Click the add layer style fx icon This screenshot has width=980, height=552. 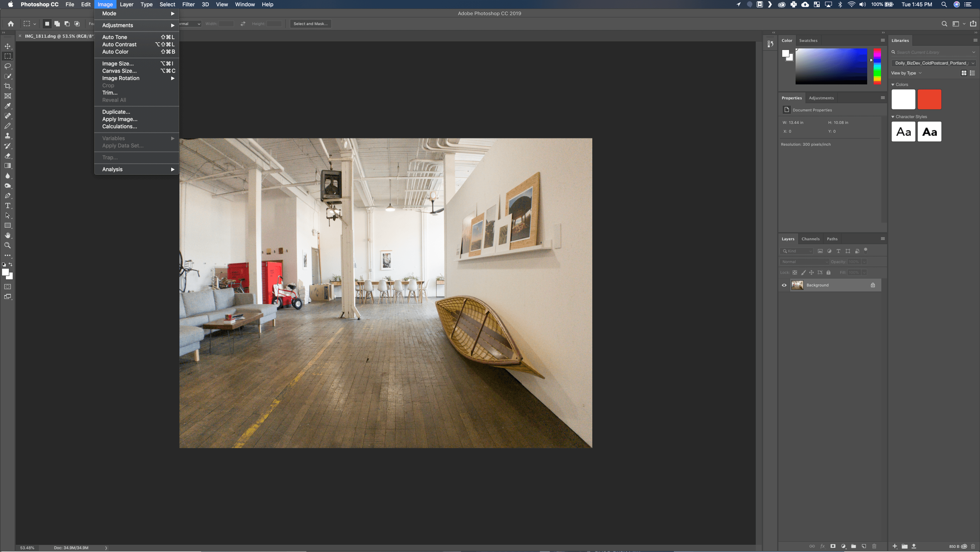click(823, 546)
